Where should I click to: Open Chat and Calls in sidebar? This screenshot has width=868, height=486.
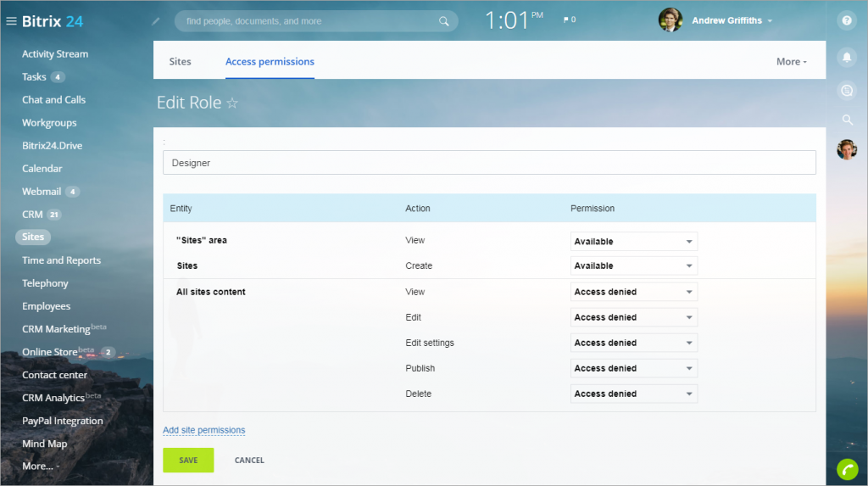53,100
